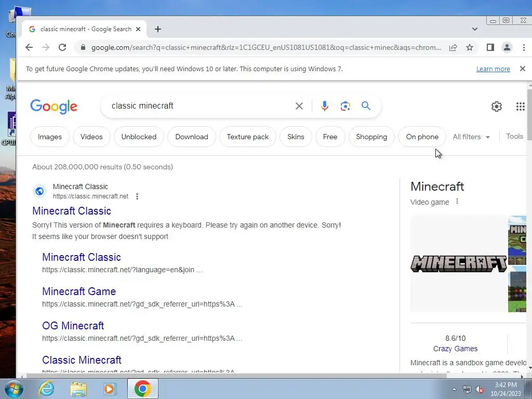Expand the All filters dropdown

(x=471, y=137)
